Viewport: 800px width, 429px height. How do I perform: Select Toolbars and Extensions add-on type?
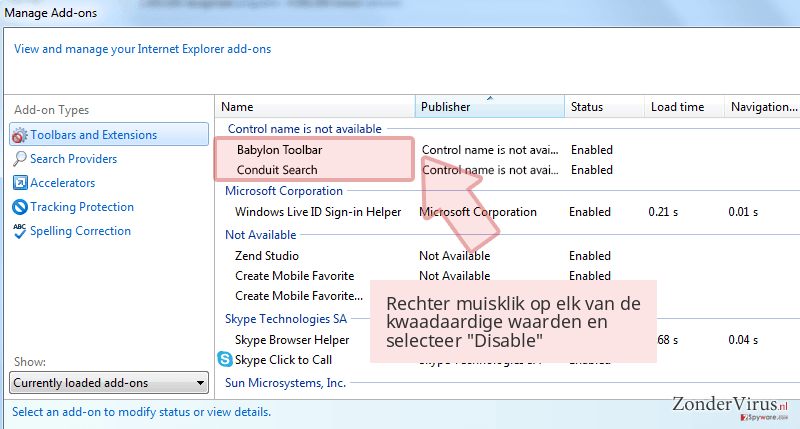(109, 135)
